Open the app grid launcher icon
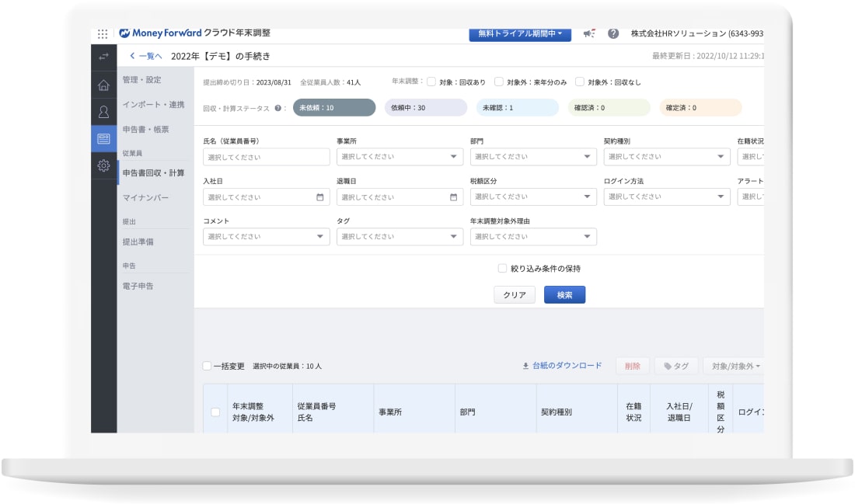Image resolution: width=855 pixels, height=504 pixels. click(103, 34)
